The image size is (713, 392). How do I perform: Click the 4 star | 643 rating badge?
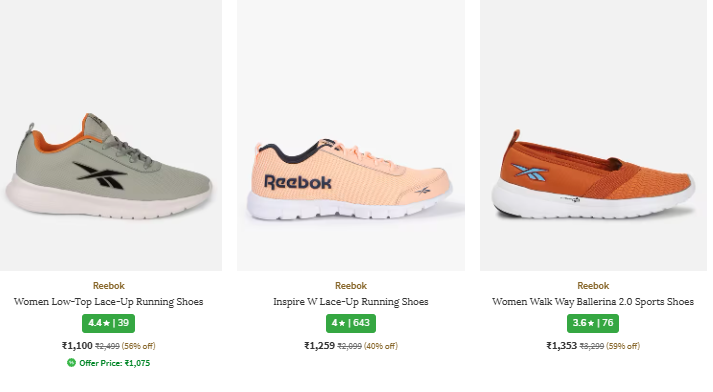[351, 323]
